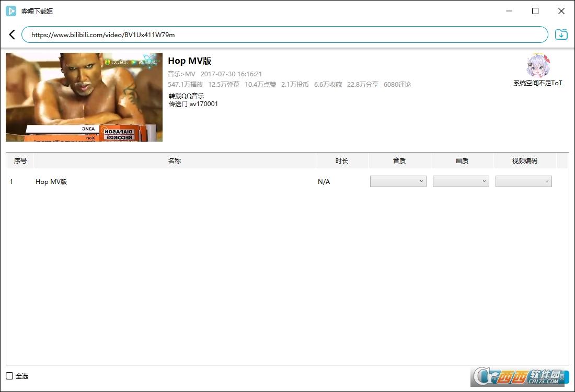Click the 名称 column header
This screenshot has width=575, height=392.
tap(175, 160)
